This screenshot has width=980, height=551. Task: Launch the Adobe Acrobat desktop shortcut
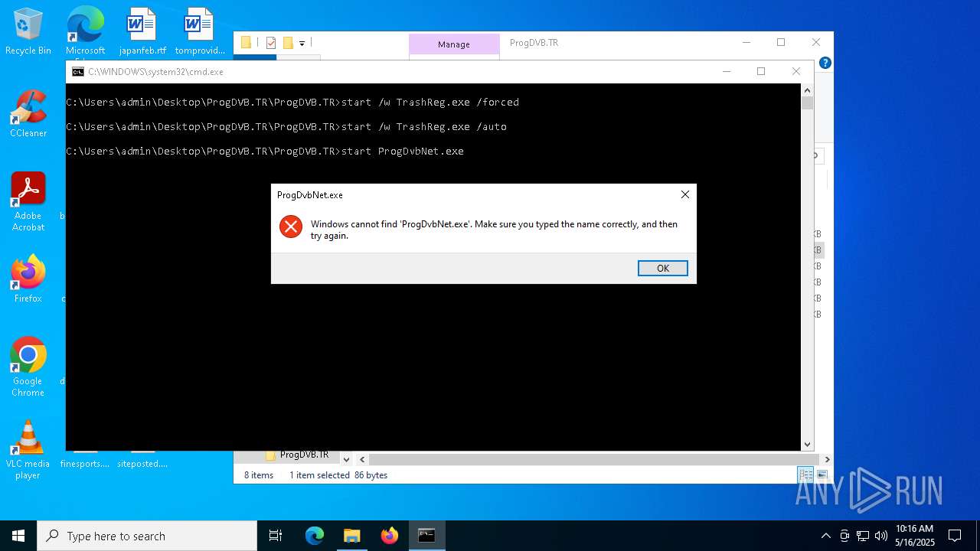click(28, 202)
